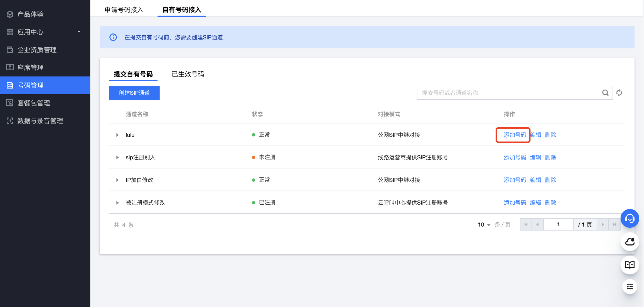Click the search magnifier icon
The width and height of the screenshot is (644, 307).
605,93
